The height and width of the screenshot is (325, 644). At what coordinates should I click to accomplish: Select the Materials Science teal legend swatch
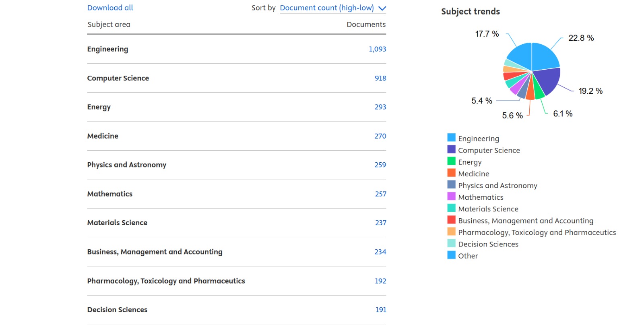(x=451, y=208)
